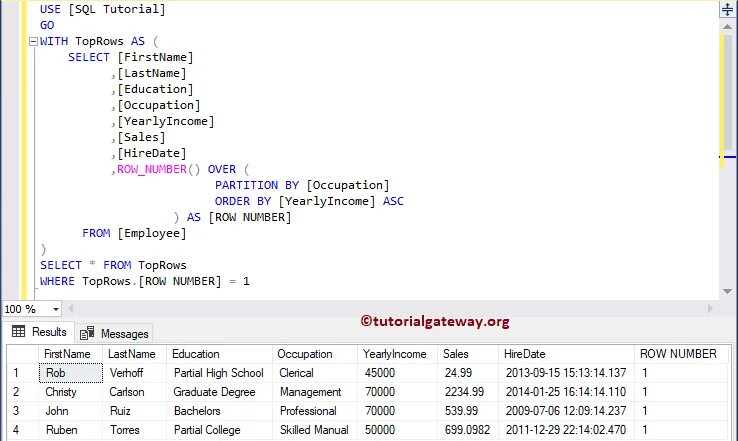This screenshot has width=738, height=441.
Task: Select the cell 'Skilled Manual'
Action: pyautogui.click(x=315, y=430)
